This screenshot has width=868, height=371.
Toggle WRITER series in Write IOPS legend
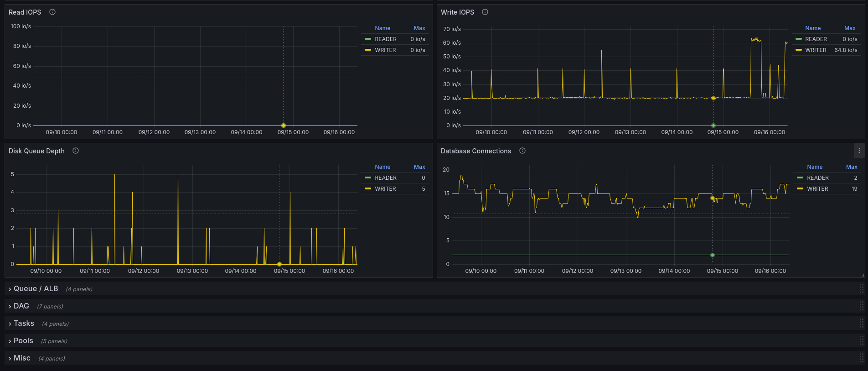(x=816, y=50)
